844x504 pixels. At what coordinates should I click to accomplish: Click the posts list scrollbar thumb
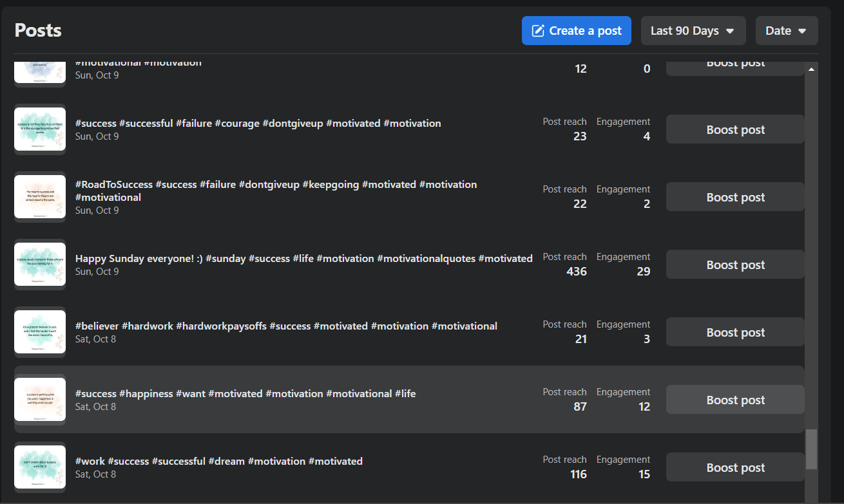(x=812, y=449)
